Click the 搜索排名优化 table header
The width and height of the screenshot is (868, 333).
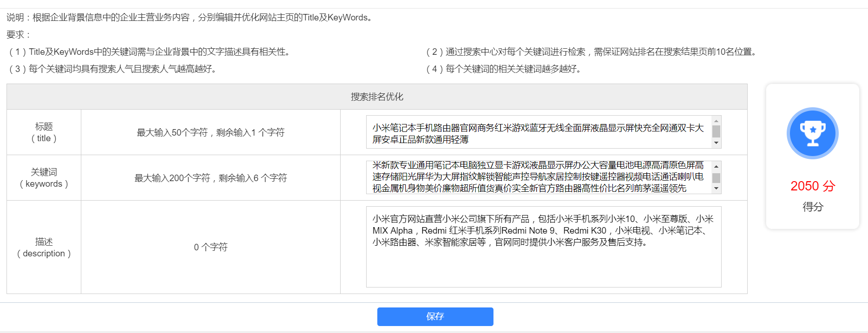(377, 97)
